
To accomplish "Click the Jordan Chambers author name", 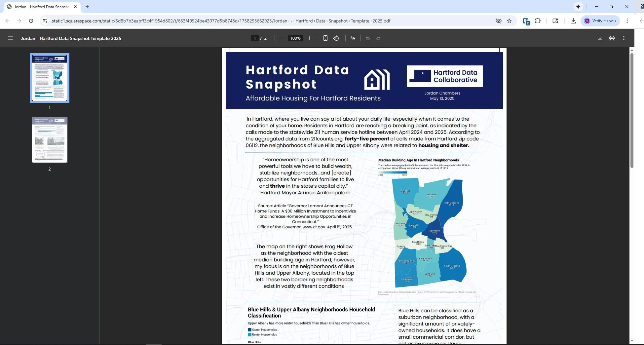I will (x=442, y=93).
